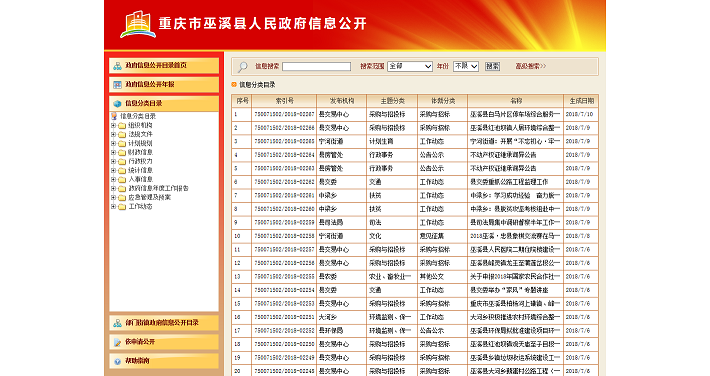Click the 序号 column header

coord(242,101)
